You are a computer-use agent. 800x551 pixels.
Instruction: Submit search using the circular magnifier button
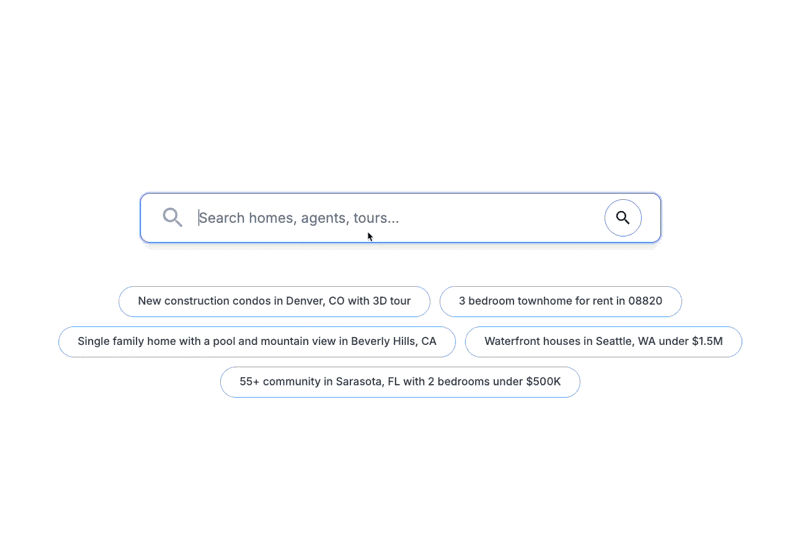click(x=622, y=218)
